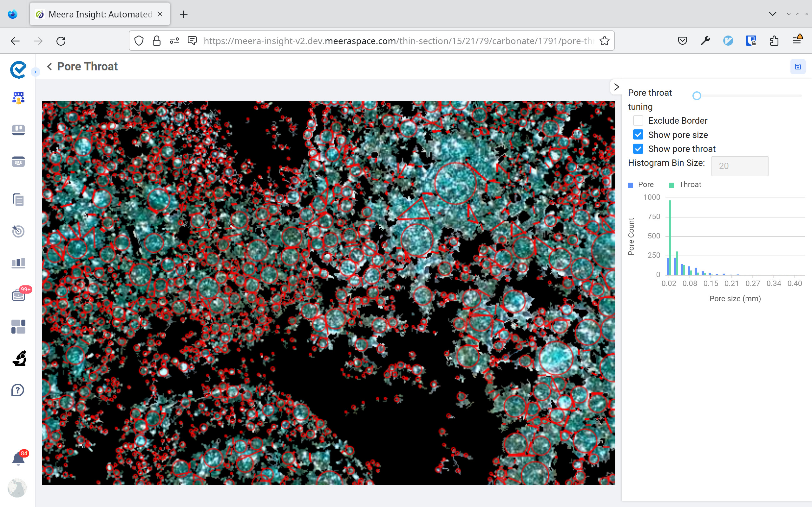This screenshot has height=507, width=812.
Task: Click the address bar URL
Action: (398, 41)
